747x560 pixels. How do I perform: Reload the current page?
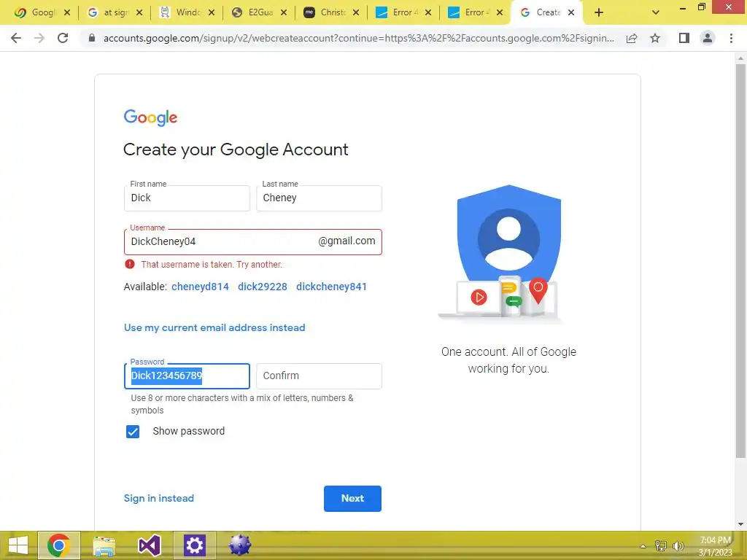click(x=63, y=38)
